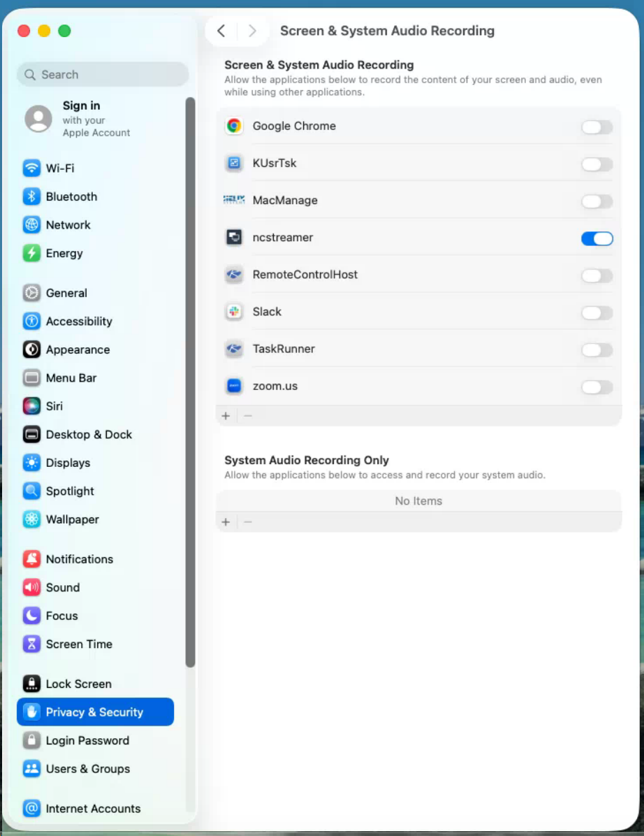Enable Slack screen recording
Image resolution: width=644 pixels, height=836 pixels.
pyautogui.click(x=597, y=313)
